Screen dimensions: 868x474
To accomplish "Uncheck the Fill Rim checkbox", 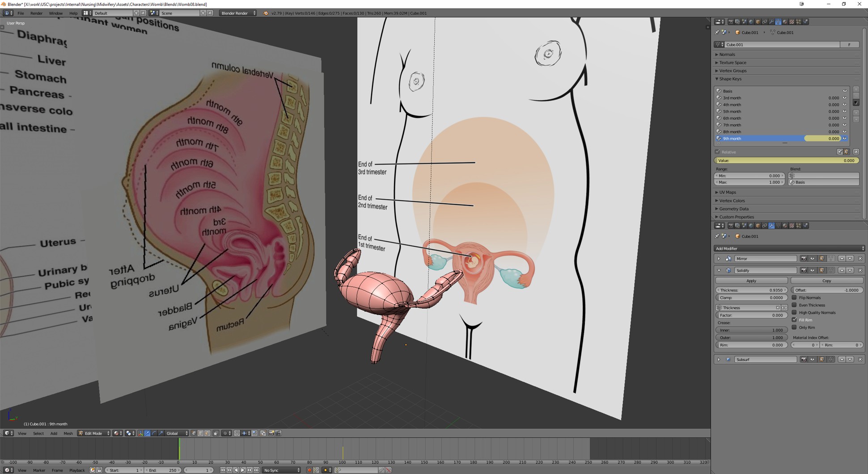I will (x=794, y=320).
